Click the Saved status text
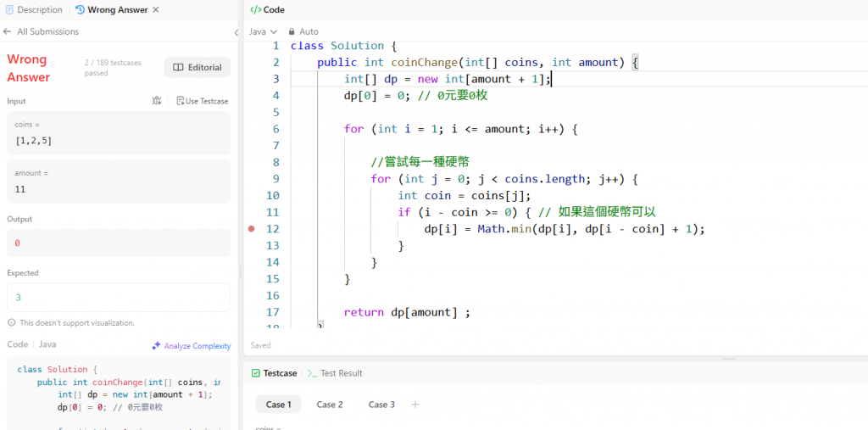 pyautogui.click(x=261, y=345)
